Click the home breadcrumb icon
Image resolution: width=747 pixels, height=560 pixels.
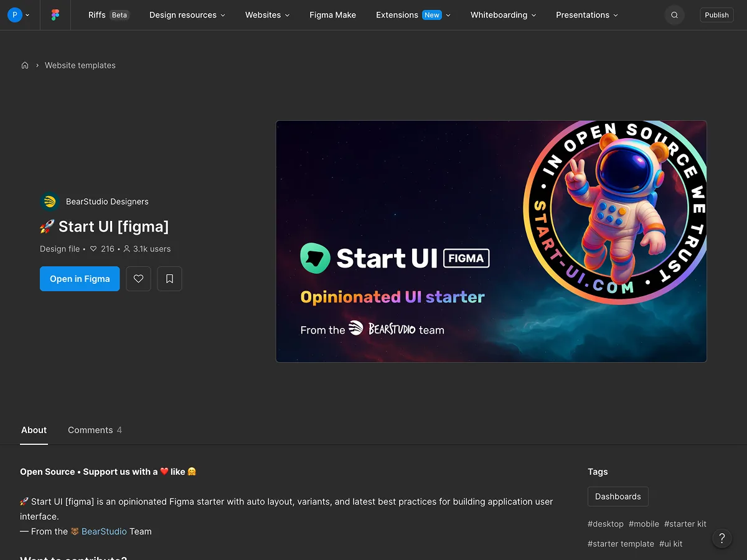click(25, 65)
